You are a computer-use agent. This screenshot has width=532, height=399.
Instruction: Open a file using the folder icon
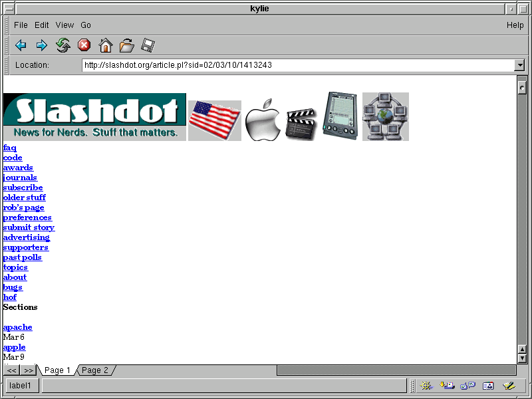pos(126,45)
